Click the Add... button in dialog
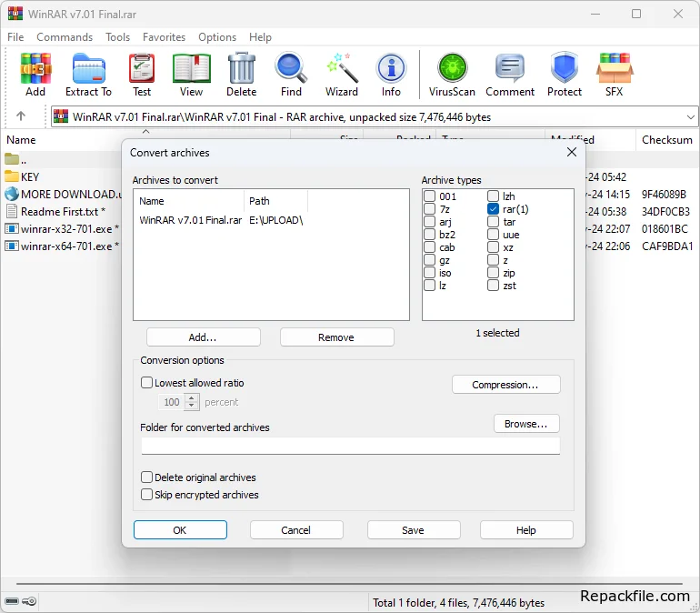Viewport: 700px width, 613px height. click(x=203, y=337)
